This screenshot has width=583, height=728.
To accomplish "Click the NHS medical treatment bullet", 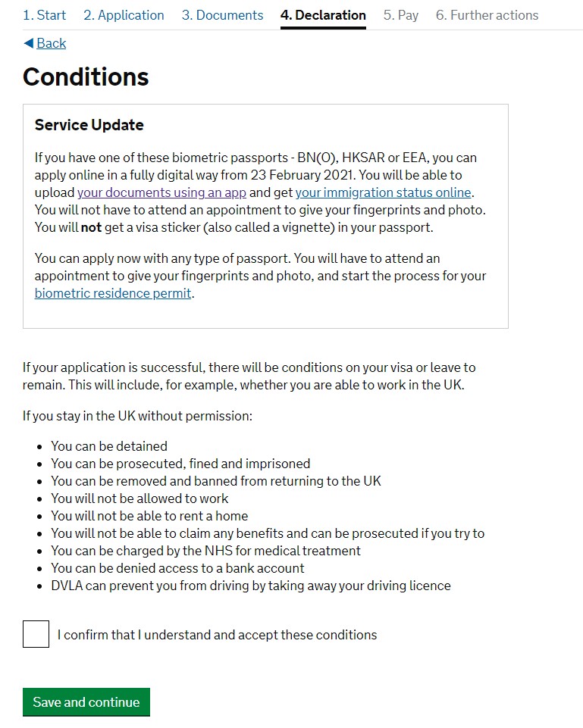I will [205, 551].
